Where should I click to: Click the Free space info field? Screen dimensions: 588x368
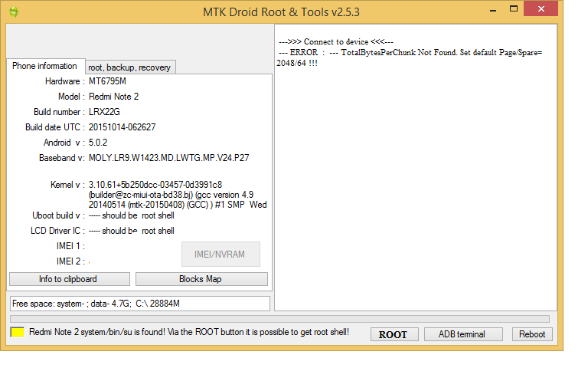pyautogui.click(x=140, y=304)
